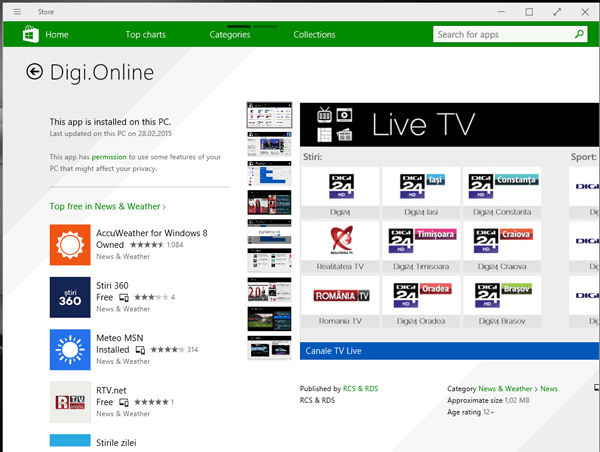The image size is (600, 452).
Task: Open the Stiri 360 title link
Action: pos(112,286)
